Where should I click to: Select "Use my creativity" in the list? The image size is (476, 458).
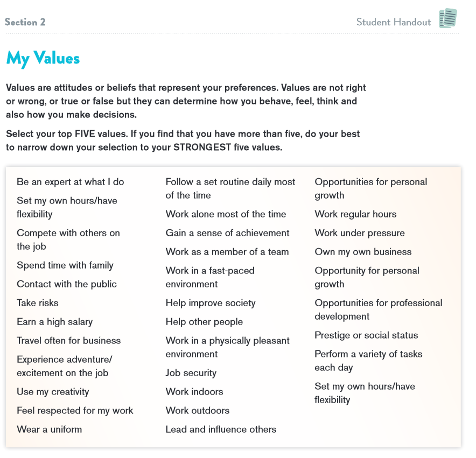[53, 392]
